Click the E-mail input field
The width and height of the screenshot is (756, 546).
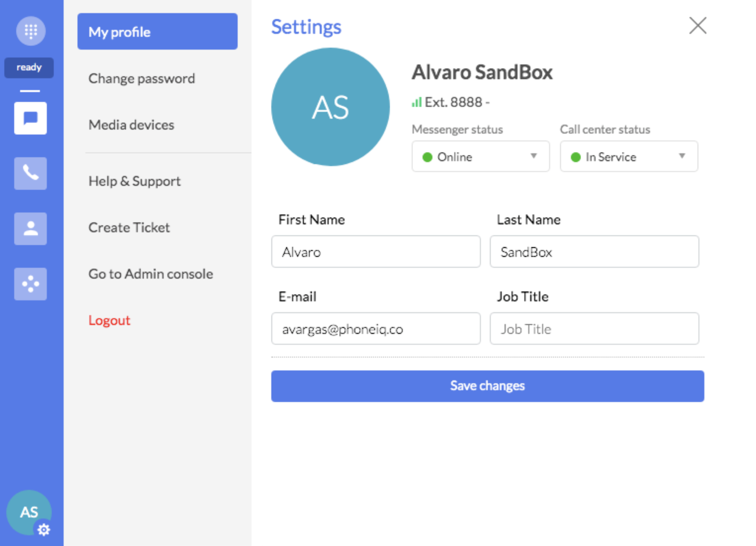[376, 329]
